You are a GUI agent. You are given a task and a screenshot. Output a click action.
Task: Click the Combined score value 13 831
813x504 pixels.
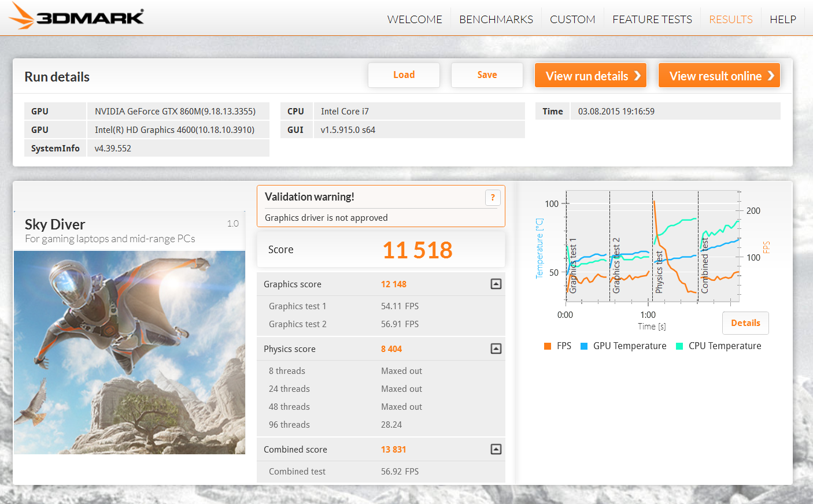(394, 450)
